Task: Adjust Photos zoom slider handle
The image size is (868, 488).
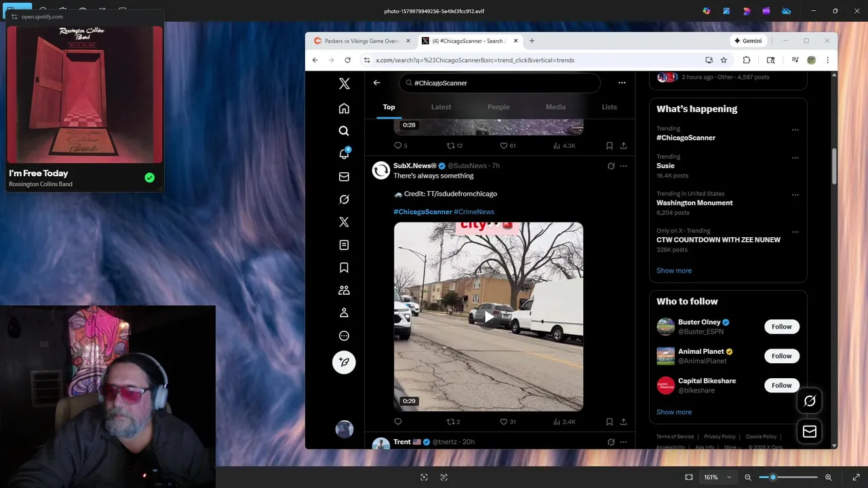Action: pos(772,477)
